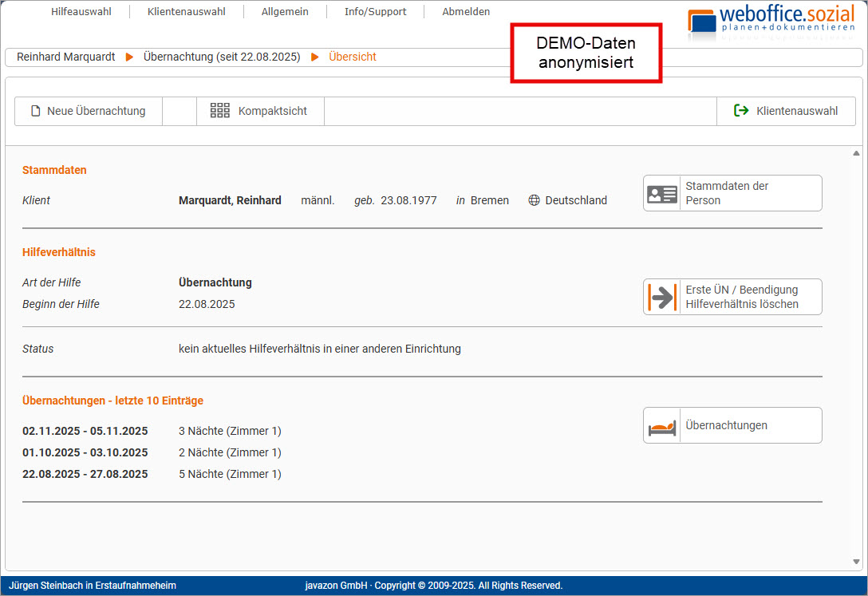The image size is (868, 596).
Task: Click the green exit icon for Klientenauswahl
Action: [x=741, y=111]
